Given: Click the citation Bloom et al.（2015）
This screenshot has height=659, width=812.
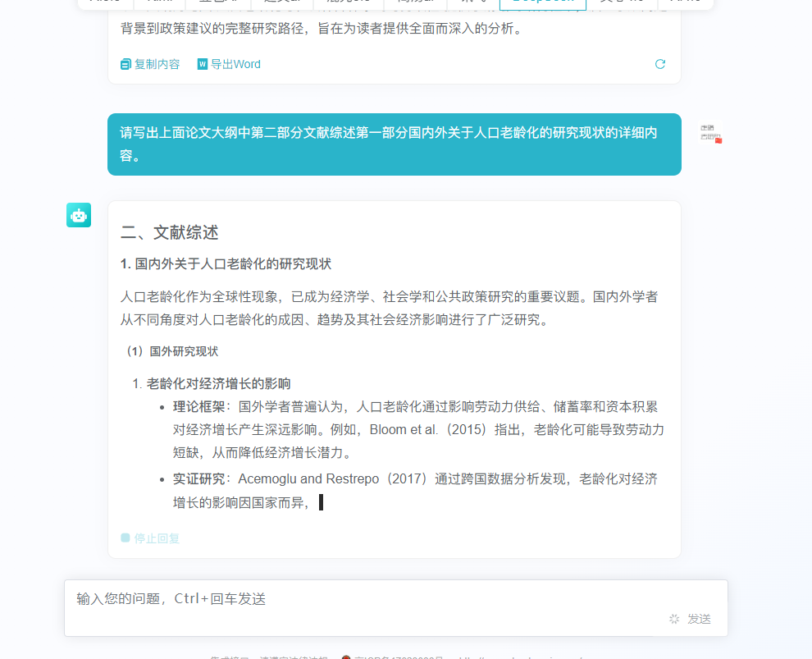Looking at the screenshot, I should click(x=430, y=430).
